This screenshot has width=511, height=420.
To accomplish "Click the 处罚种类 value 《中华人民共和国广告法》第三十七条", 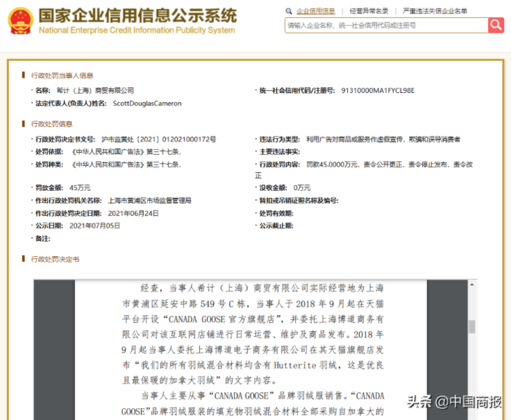I will [x=125, y=165].
